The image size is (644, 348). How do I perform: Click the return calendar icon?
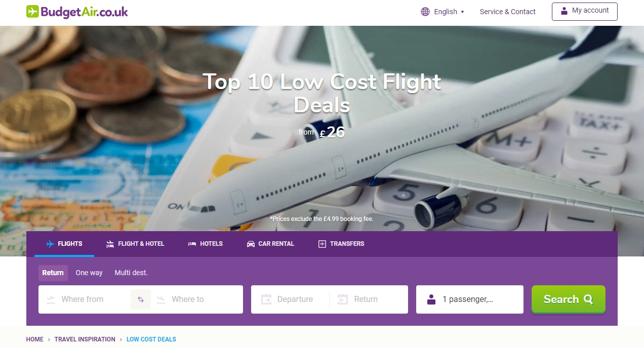coord(343,299)
